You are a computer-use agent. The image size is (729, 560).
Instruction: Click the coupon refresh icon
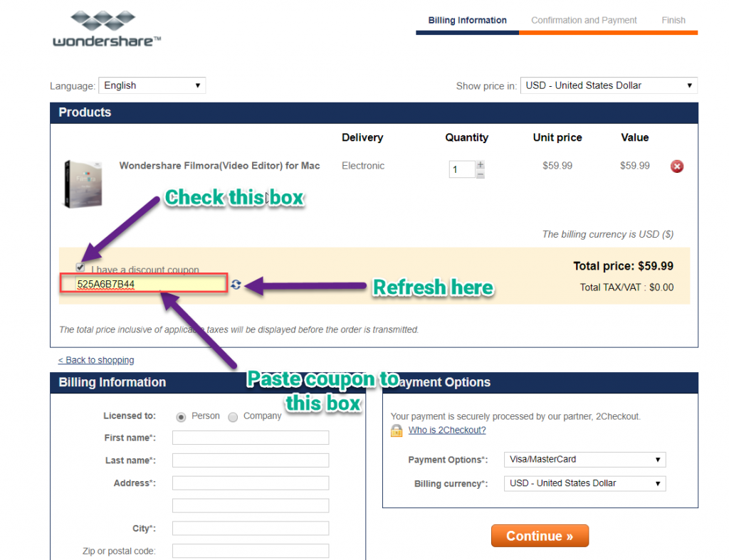236,285
